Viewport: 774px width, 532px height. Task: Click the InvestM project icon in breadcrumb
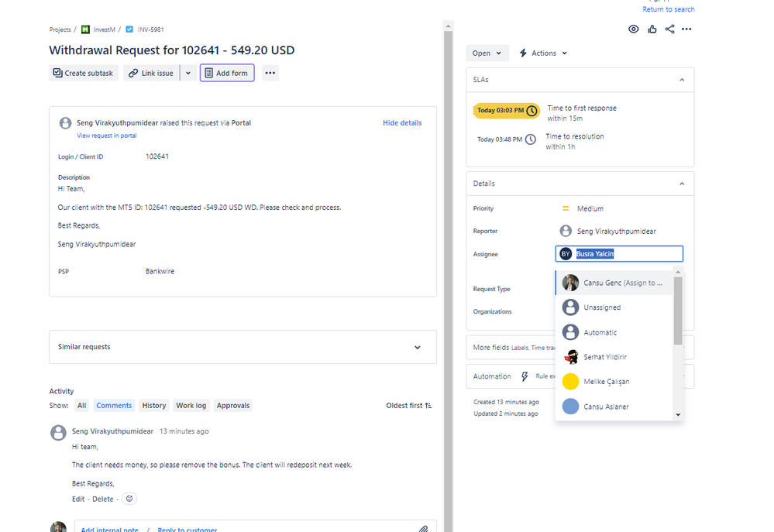pos(85,29)
